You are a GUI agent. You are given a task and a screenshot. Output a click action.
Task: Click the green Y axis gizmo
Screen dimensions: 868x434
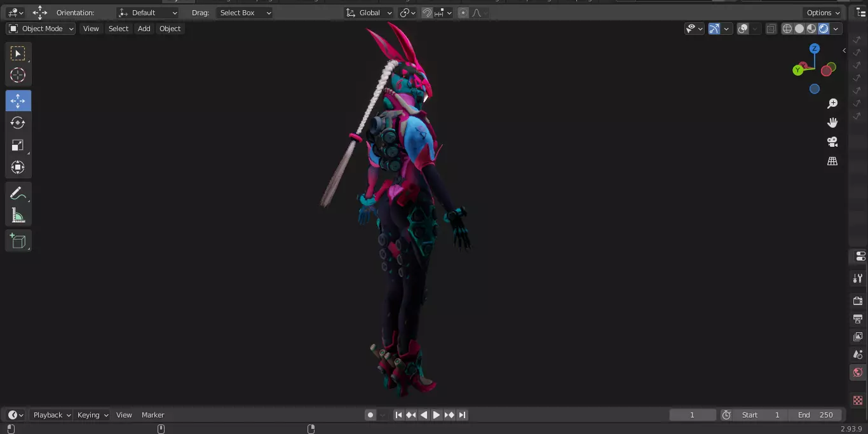pos(797,70)
